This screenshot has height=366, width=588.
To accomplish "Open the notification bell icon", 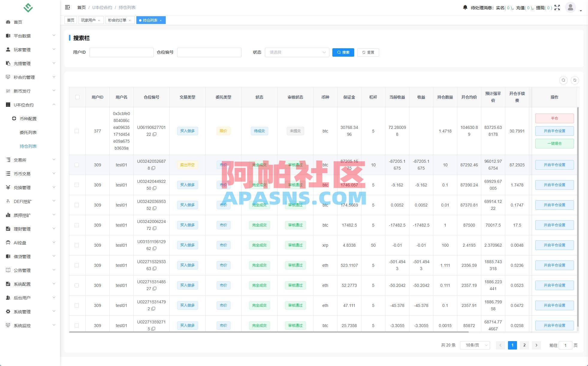I will tap(465, 7).
